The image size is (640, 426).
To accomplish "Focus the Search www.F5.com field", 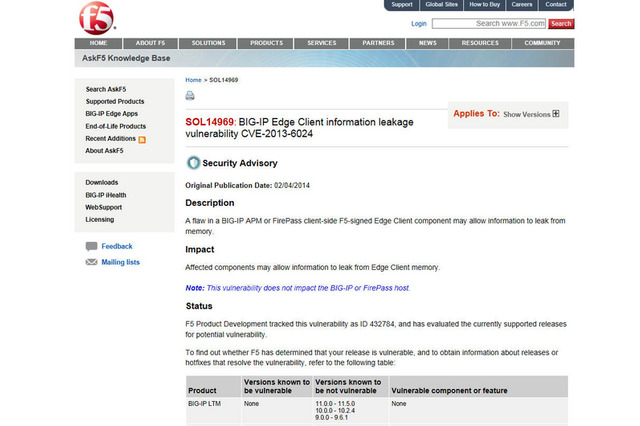I will (x=489, y=24).
